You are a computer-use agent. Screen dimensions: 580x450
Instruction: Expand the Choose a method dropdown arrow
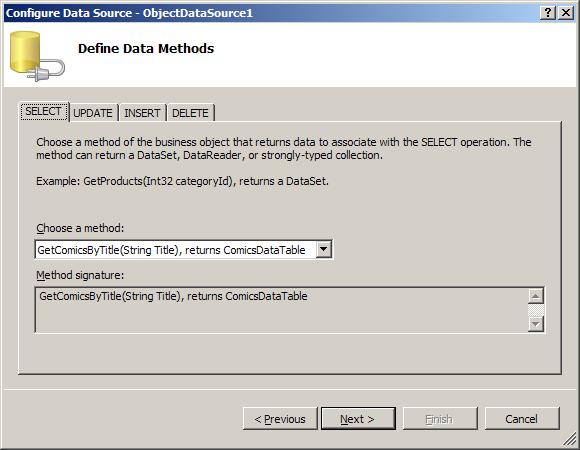323,250
